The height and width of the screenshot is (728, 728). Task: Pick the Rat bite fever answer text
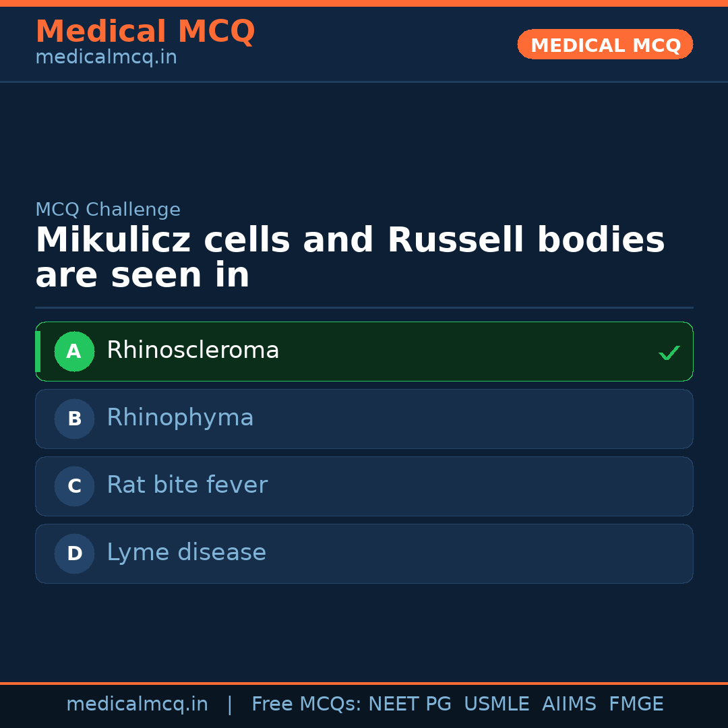[x=187, y=485]
